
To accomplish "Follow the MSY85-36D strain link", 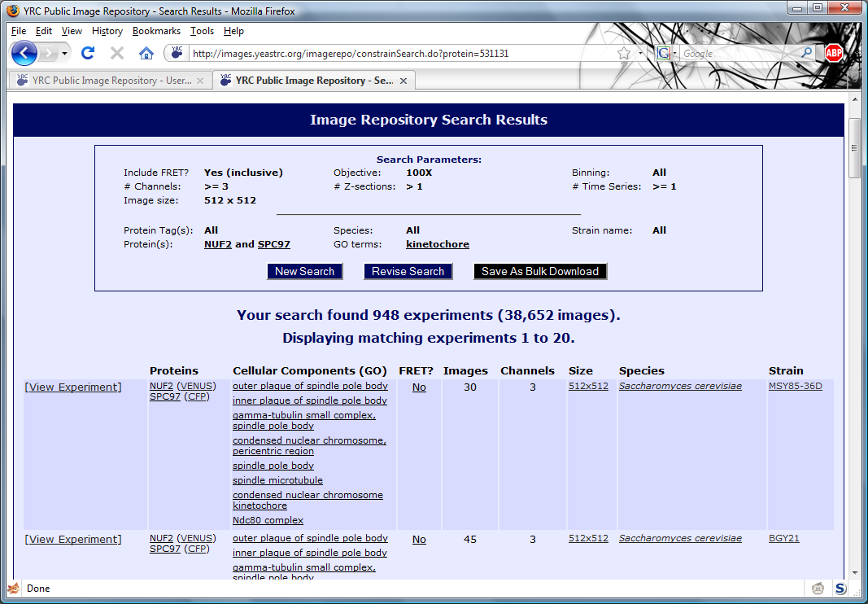I will (795, 387).
